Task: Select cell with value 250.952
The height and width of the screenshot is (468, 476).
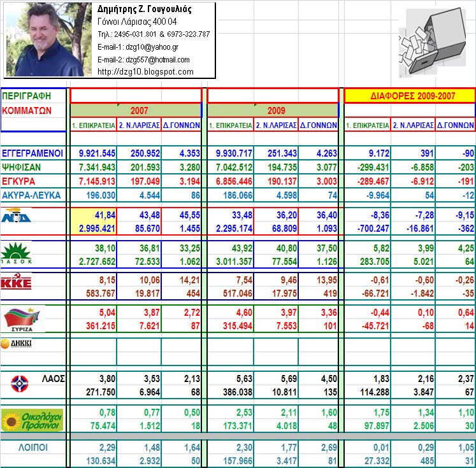Action: 139,153
